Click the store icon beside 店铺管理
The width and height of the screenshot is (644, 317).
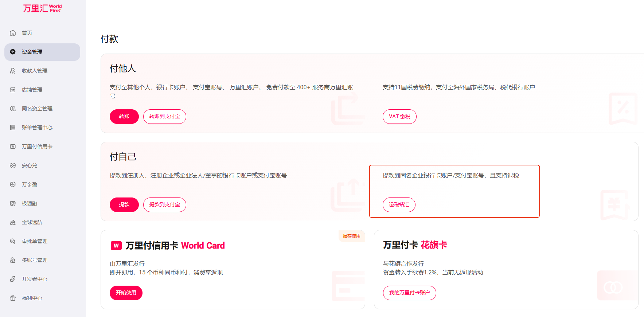[13, 90]
